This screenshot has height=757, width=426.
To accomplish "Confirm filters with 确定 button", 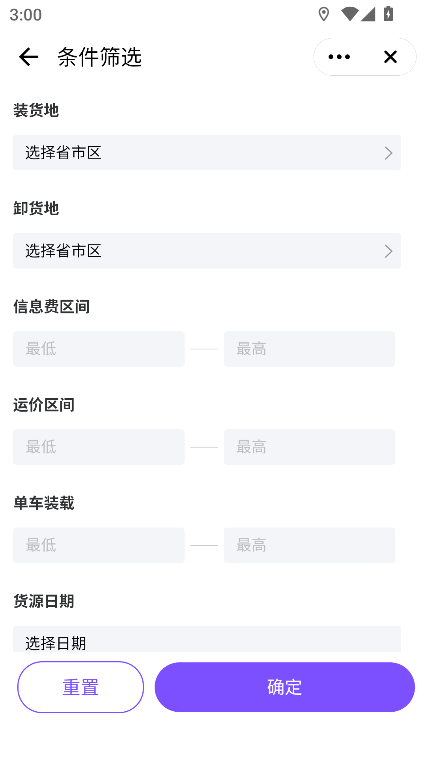I will click(x=284, y=687).
